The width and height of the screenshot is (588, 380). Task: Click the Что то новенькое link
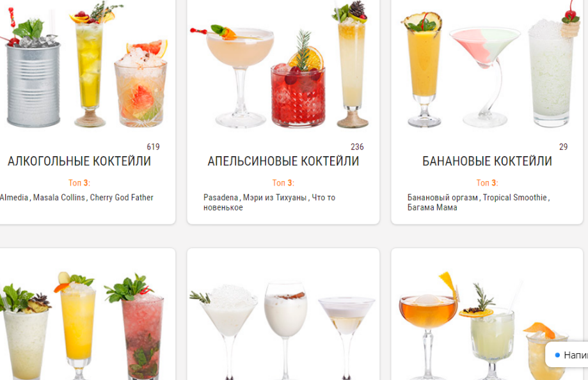269,202
